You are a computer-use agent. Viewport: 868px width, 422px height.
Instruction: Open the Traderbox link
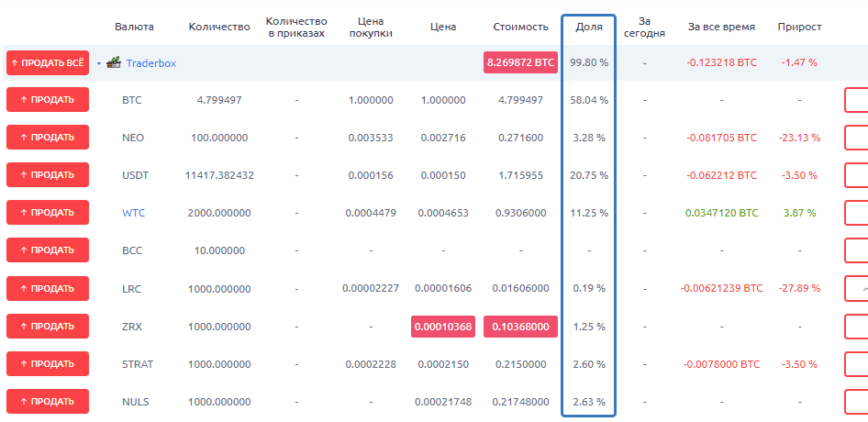(151, 63)
